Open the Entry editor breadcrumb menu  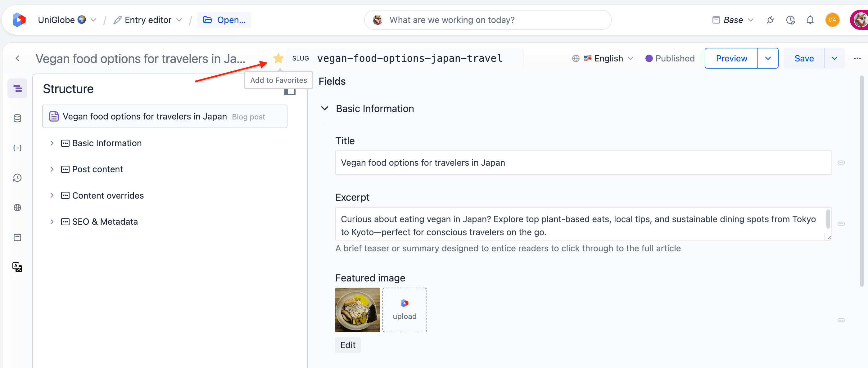click(148, 20)
